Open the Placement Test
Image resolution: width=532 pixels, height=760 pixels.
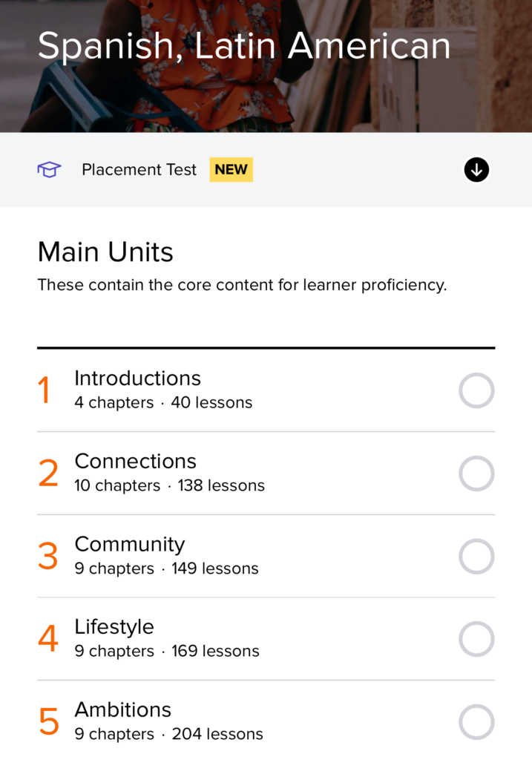coord(139,169)
